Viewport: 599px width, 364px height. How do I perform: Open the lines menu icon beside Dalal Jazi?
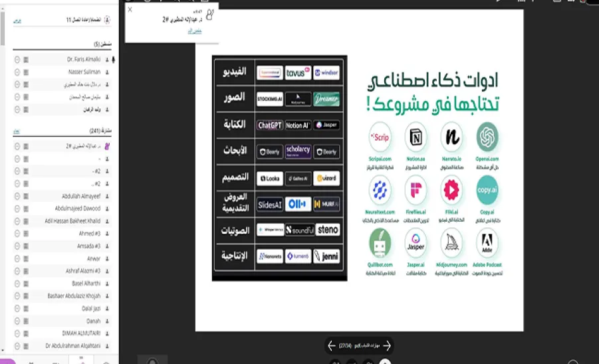click(26, 308)
